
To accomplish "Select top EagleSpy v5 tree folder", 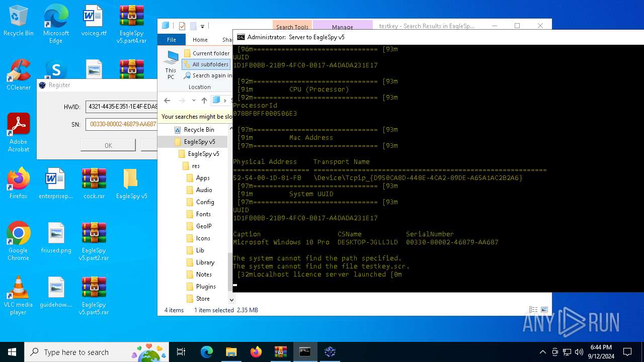I will (x=199, y=142).
